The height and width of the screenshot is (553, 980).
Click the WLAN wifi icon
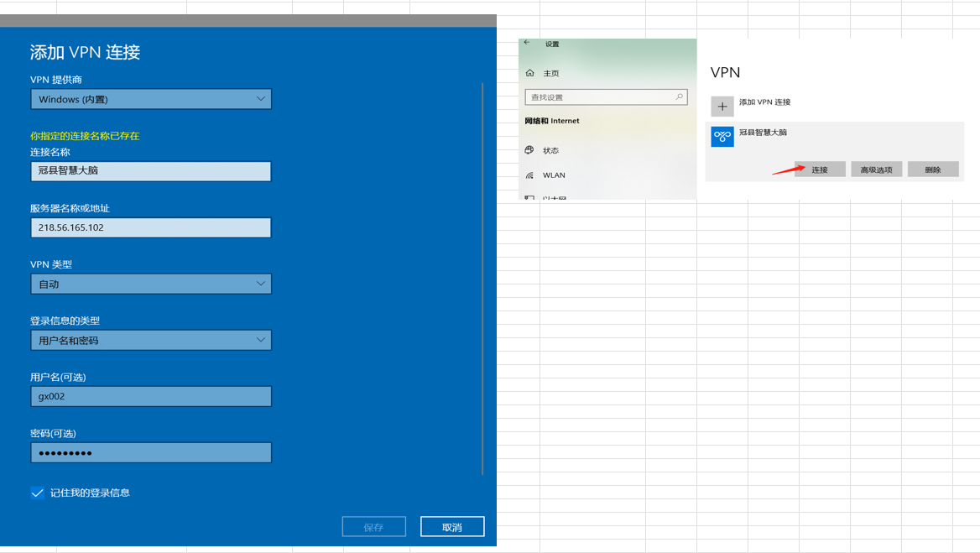point(529,175)
